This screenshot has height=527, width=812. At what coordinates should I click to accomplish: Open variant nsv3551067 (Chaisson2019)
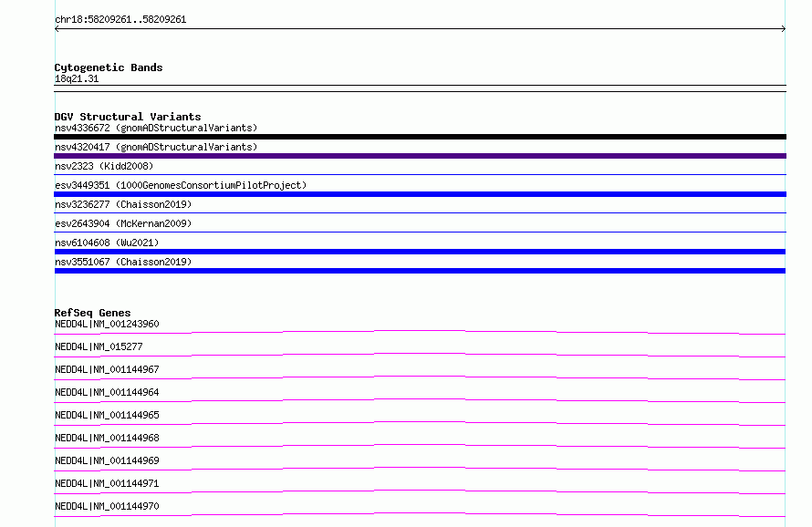click(123, 262)
